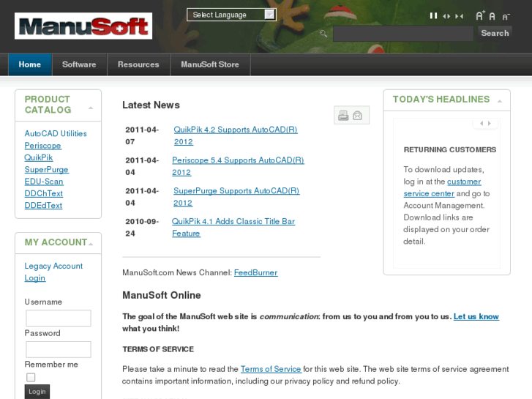Click the ManuSoft logo
532x399 pixels.
click(83, 26)
